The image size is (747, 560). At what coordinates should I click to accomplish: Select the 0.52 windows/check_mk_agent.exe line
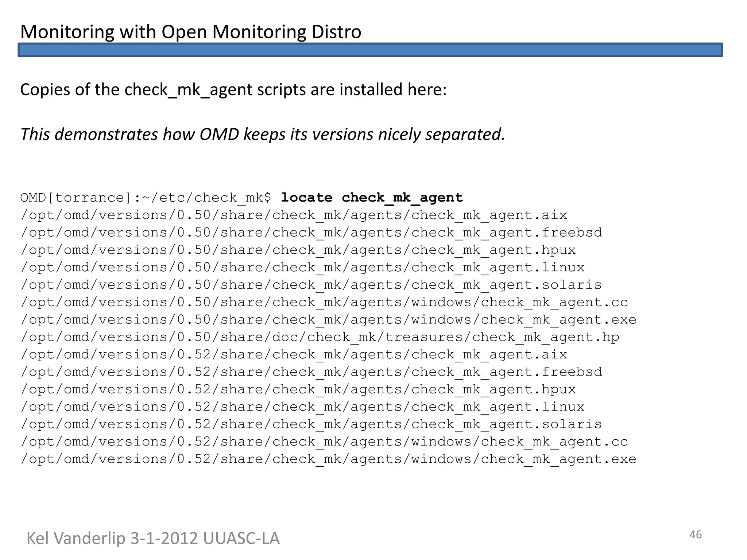pyautogui.click(x=328, y=459)
